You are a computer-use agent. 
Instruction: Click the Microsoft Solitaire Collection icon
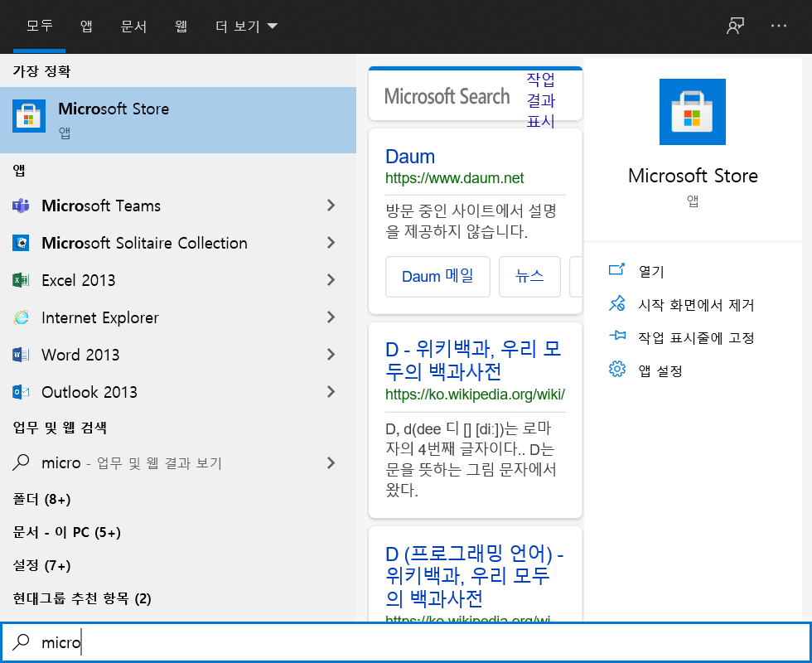click(x=21, y=243)
